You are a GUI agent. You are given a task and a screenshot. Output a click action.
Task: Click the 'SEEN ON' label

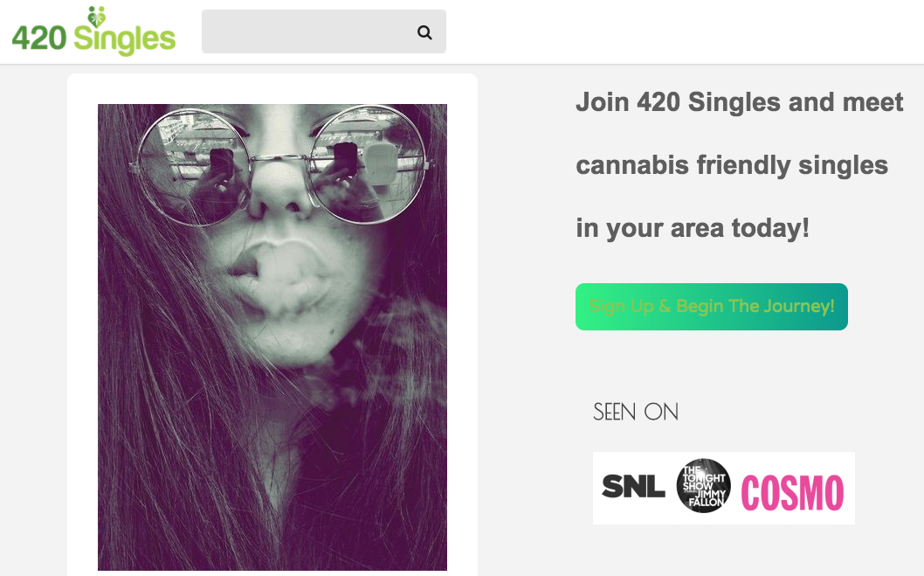pos(635,412)
